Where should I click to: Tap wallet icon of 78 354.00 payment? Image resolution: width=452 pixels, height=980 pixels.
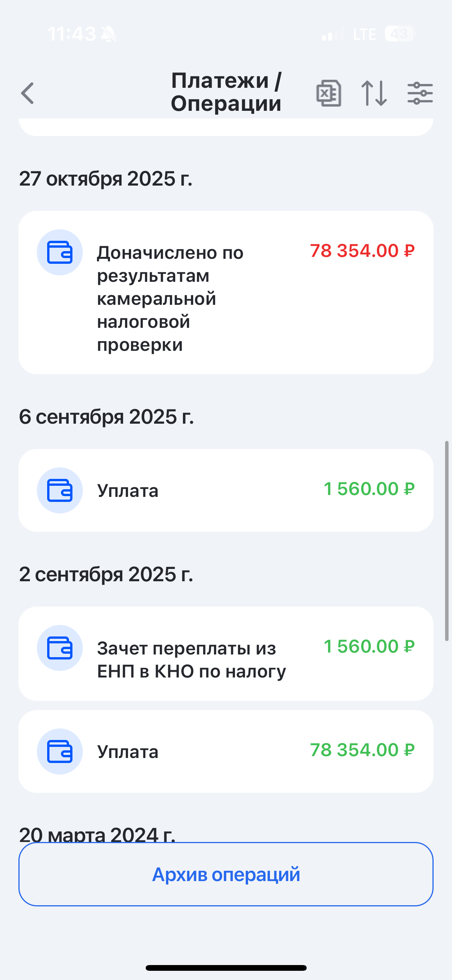(60, 751)
